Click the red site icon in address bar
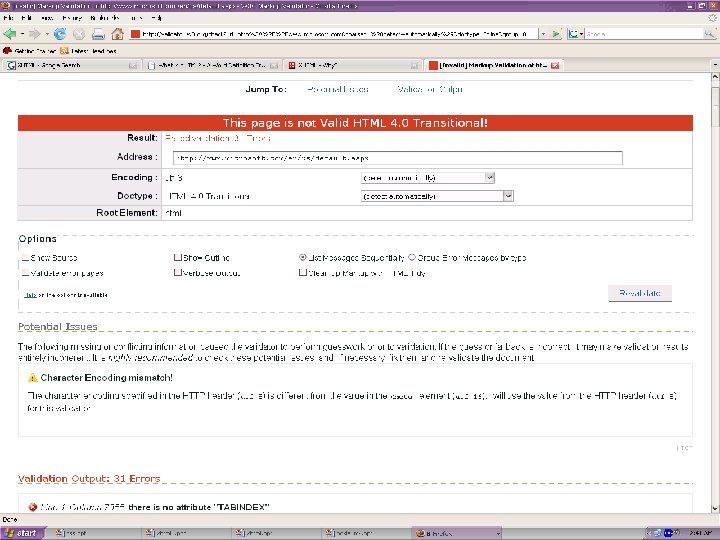720x540 pixels. 135,34
